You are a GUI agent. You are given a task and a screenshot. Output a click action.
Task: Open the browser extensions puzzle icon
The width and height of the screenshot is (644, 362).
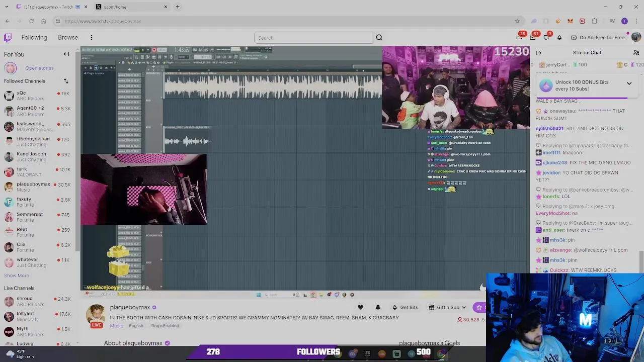click(594, 21)
